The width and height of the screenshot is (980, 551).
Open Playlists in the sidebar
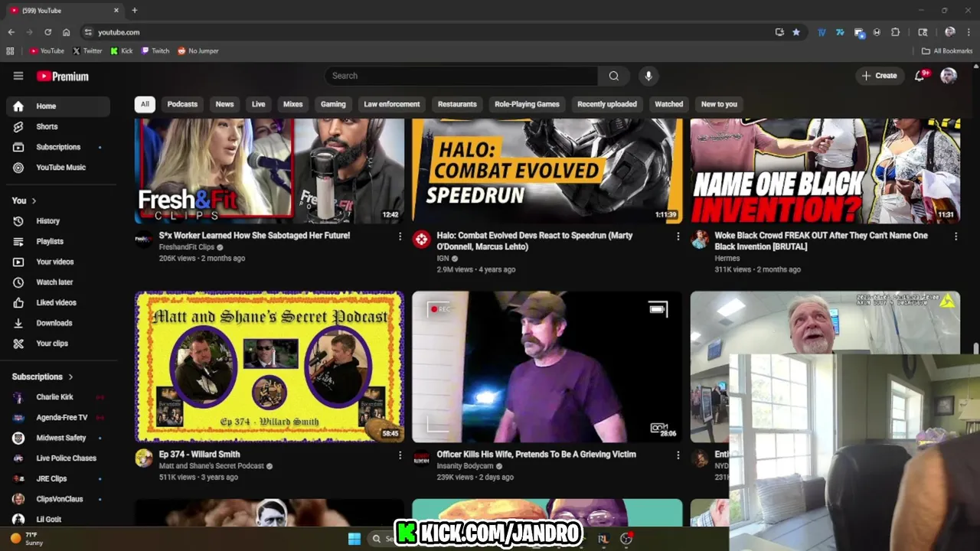[x=58, y=241]
